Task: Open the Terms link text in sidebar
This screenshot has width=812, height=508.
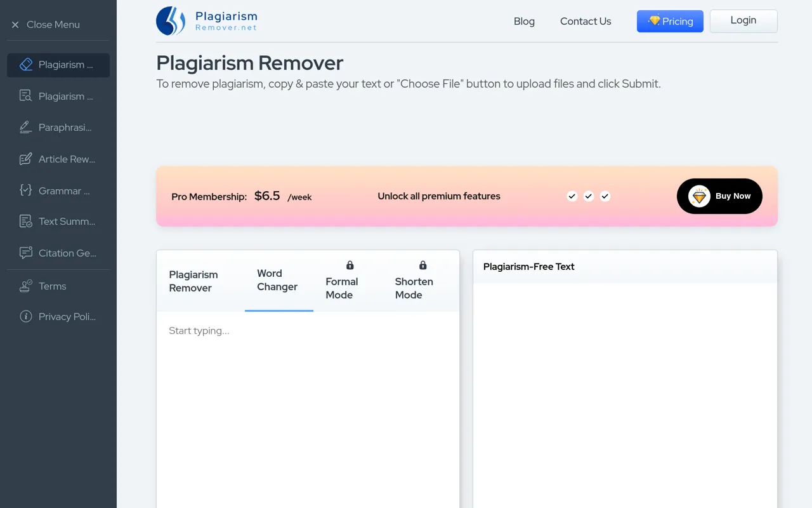Action: pyautogui.click(x=52, y=286)
